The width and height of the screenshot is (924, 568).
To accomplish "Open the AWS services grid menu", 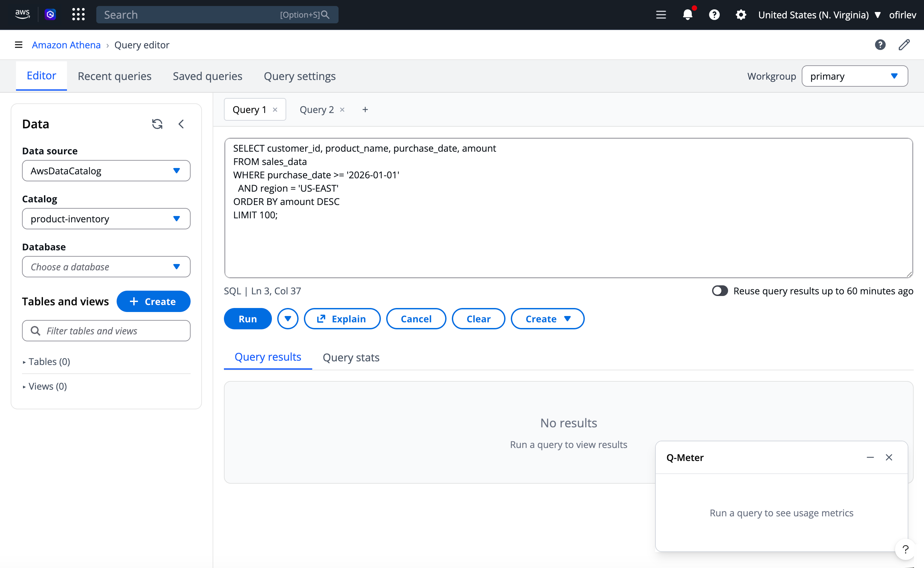I will point(78,15).
